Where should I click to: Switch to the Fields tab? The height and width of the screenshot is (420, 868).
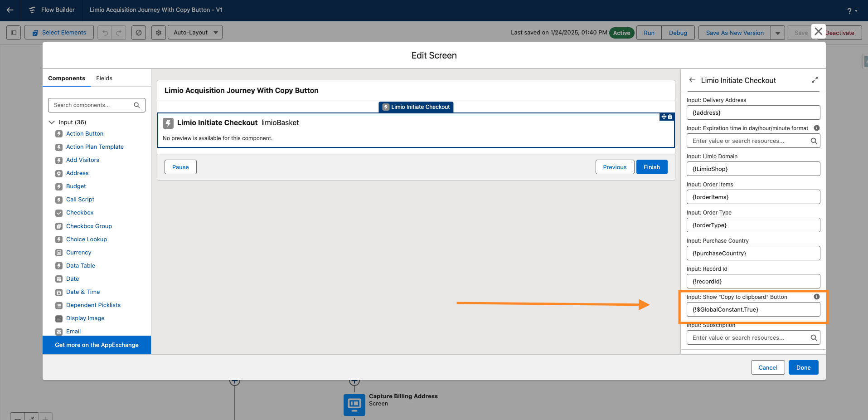[x=104, y=78]
